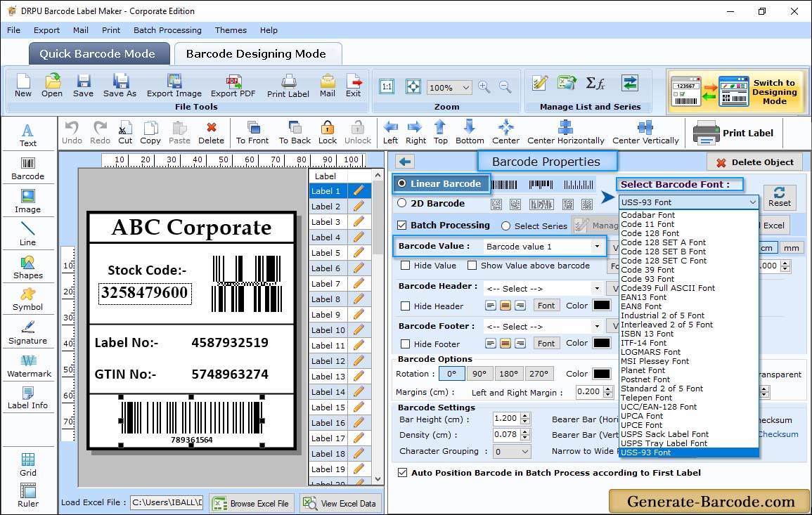Click the Delete Object button
812x515 pixels.
[x=754, y=162]
